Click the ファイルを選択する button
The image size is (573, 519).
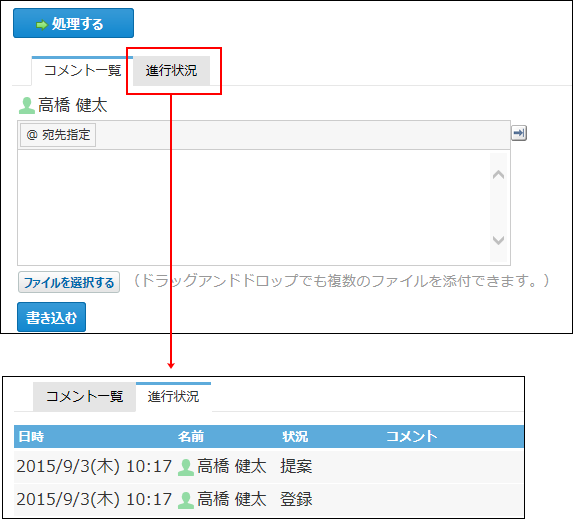coord(69,282)
